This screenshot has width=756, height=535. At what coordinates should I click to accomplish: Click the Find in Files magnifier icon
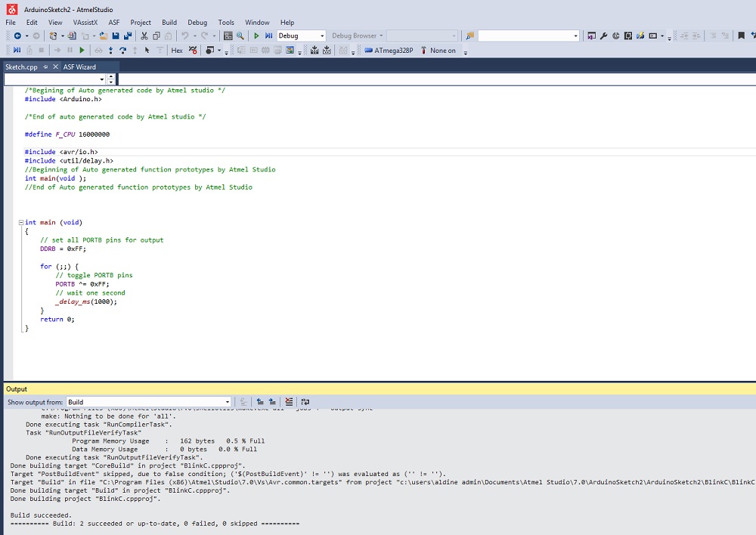point(240,36)
